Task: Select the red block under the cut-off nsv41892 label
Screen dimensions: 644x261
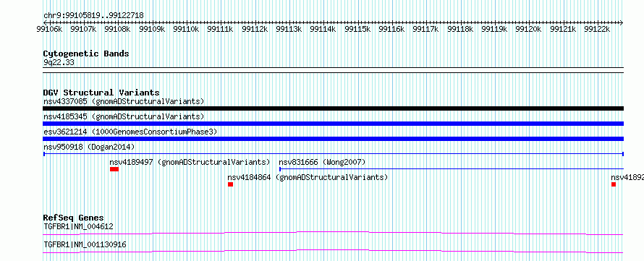Action: click(614, 184)
